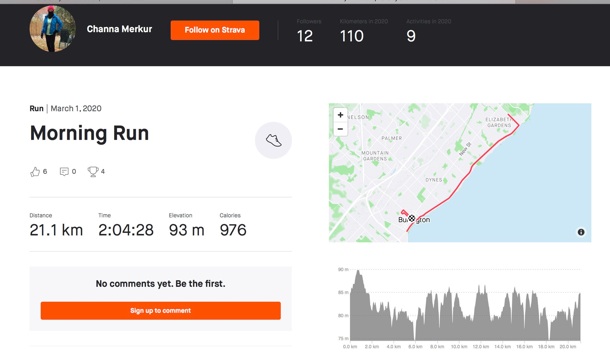This screenshot has width=610, height=363.
Task: View the Activities in 2020 count
Action: point(411,36)
